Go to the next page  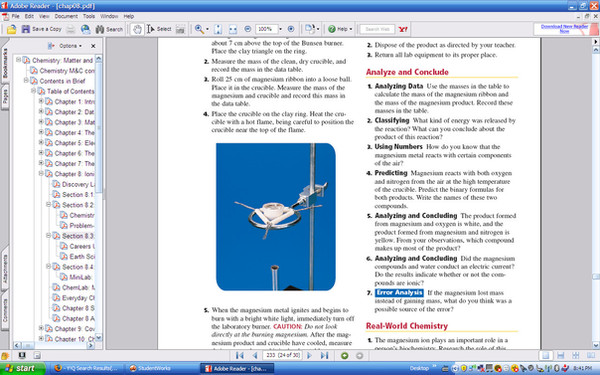coord(309,355)
